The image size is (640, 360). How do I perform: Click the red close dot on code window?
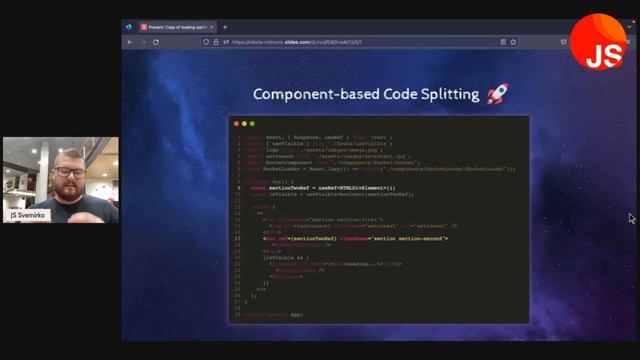(236, 124)
